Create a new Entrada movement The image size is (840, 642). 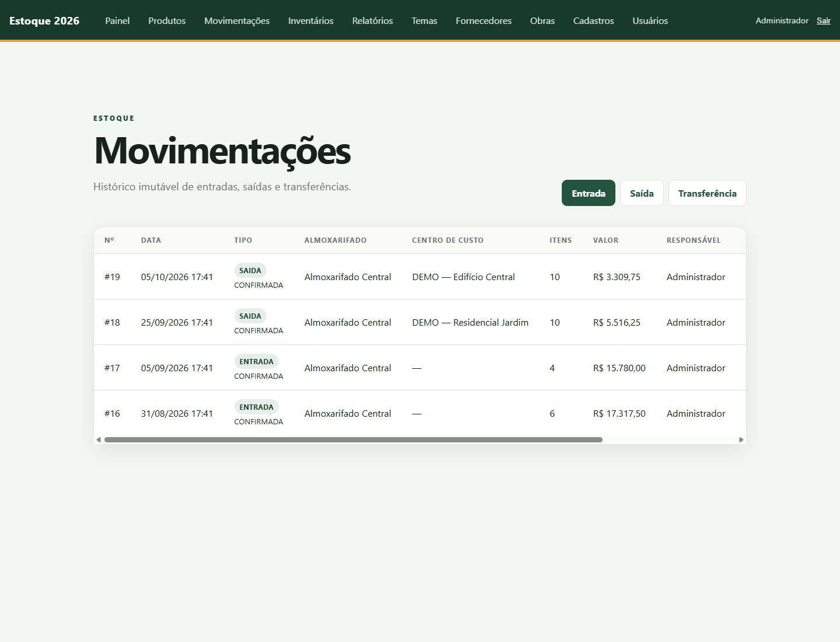coord(589,193)
